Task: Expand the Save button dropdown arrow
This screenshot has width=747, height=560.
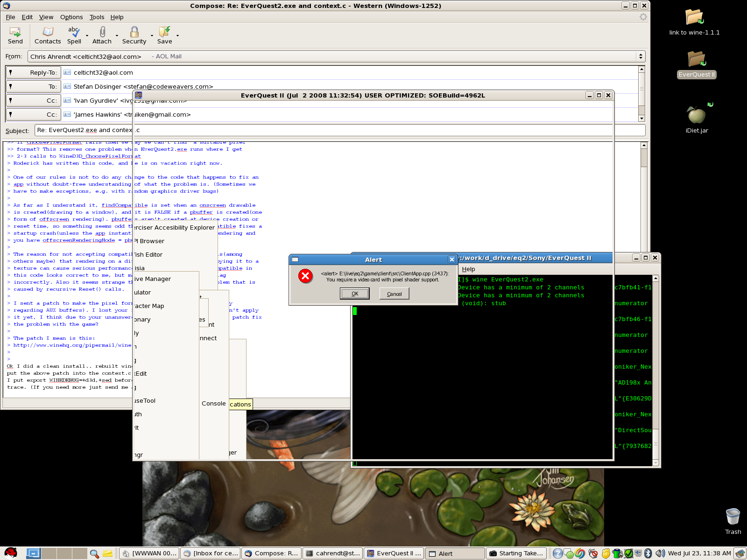Action: point(178,35)
